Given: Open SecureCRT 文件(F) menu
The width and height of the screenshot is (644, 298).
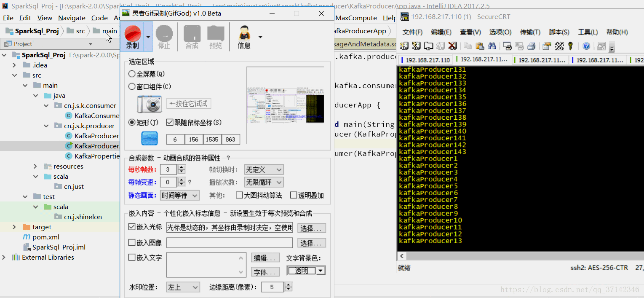Looking at the screenshot, I should [x=412, y=32].
